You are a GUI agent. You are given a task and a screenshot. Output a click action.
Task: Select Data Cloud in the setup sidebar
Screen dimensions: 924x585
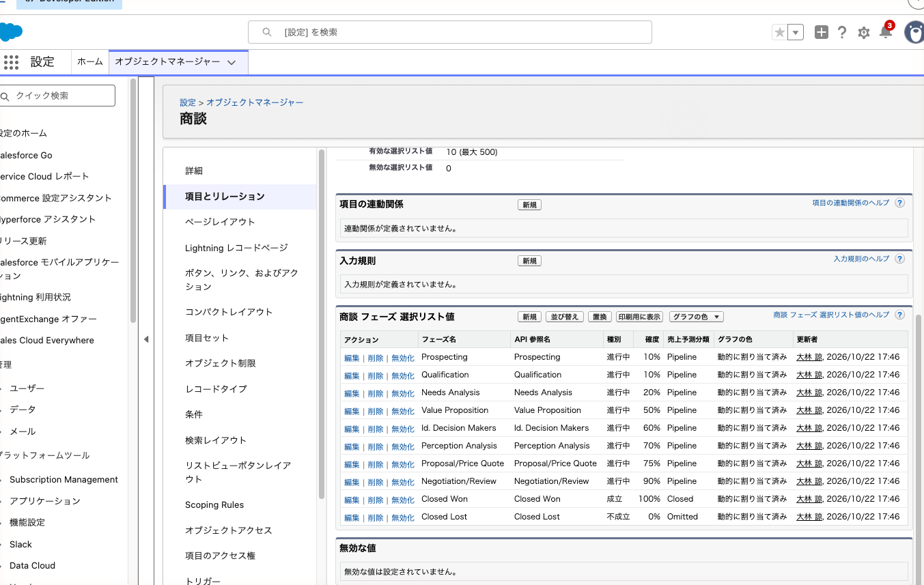pyautogui.click(x=32, y=565)
